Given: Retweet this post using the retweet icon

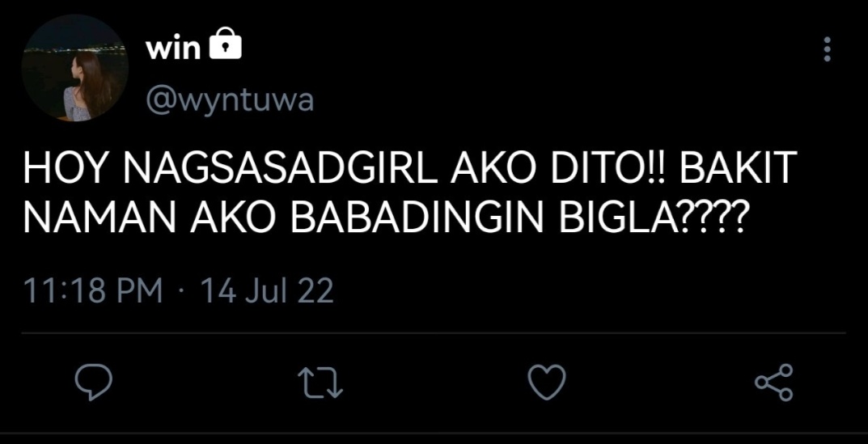Looking at the screenshot, I should pos(320,383).
